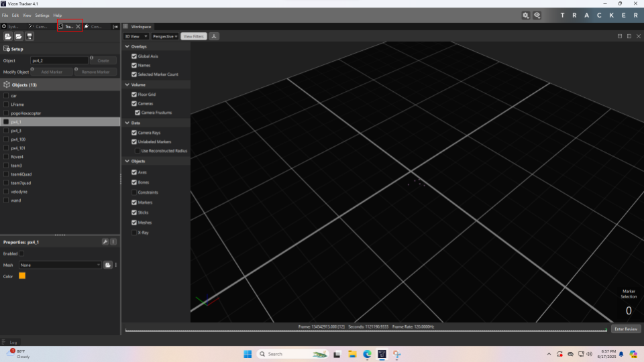The width and height of the screenshot is (644, 362).
Task: Enable Use Reconstructed Radius
Action: (x=137, y=151)
